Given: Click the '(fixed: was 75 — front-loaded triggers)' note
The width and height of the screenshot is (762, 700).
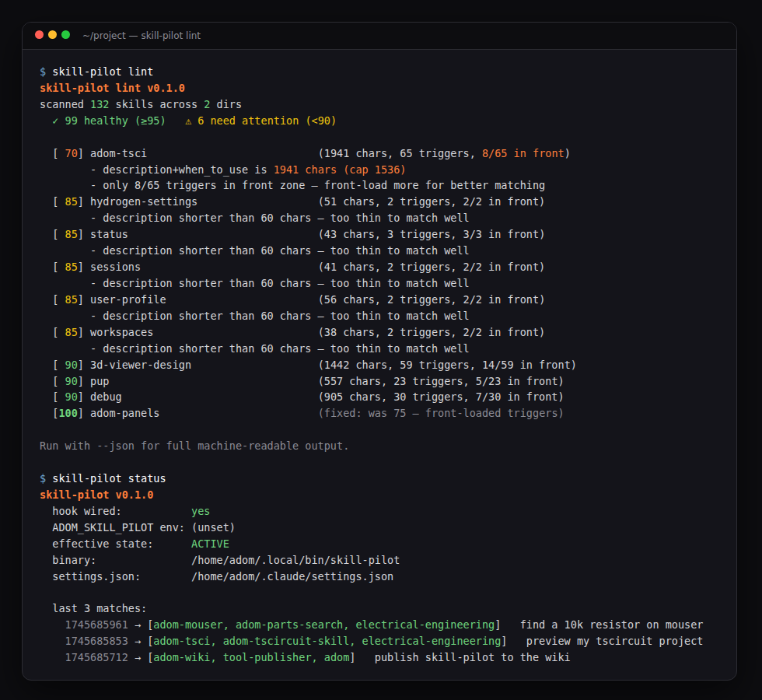Looking at the screenshot, I should [441, 413].
